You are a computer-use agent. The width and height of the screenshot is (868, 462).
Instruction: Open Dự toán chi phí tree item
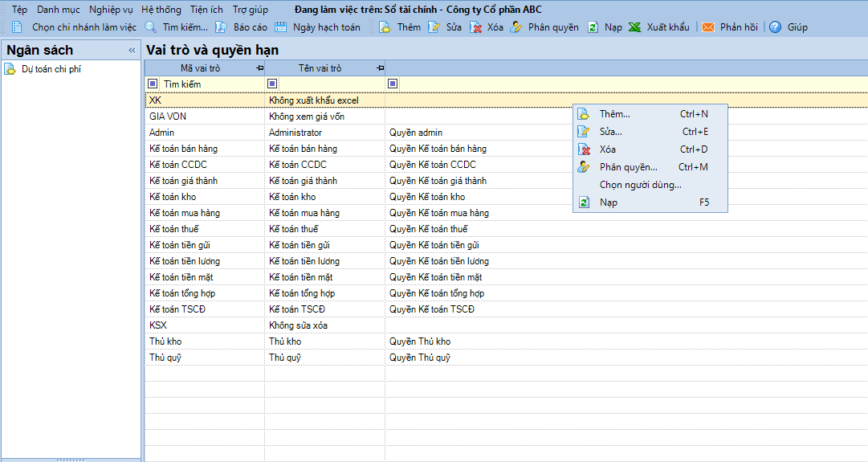(51, 69)
